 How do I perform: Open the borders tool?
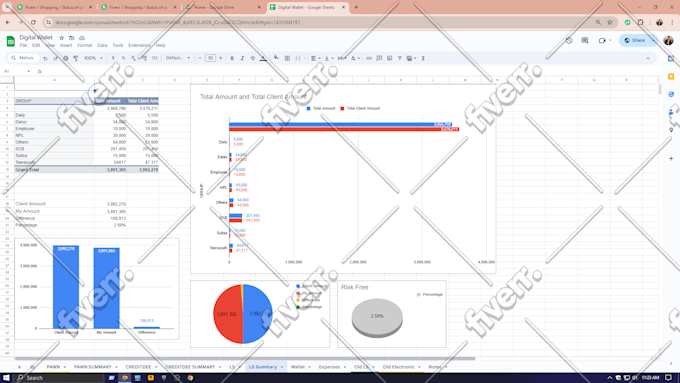pyautogui.click(x=287, y=58)
